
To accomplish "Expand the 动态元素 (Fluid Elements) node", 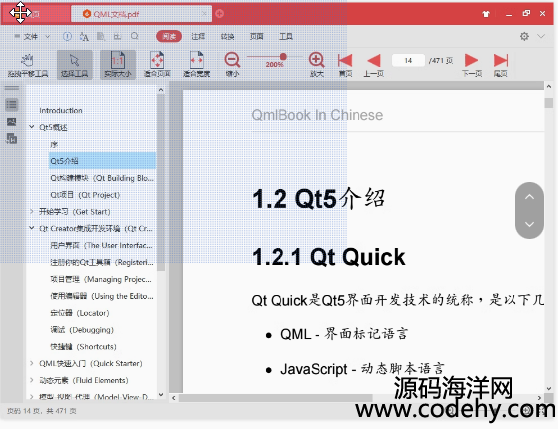I will coord(32,380).
